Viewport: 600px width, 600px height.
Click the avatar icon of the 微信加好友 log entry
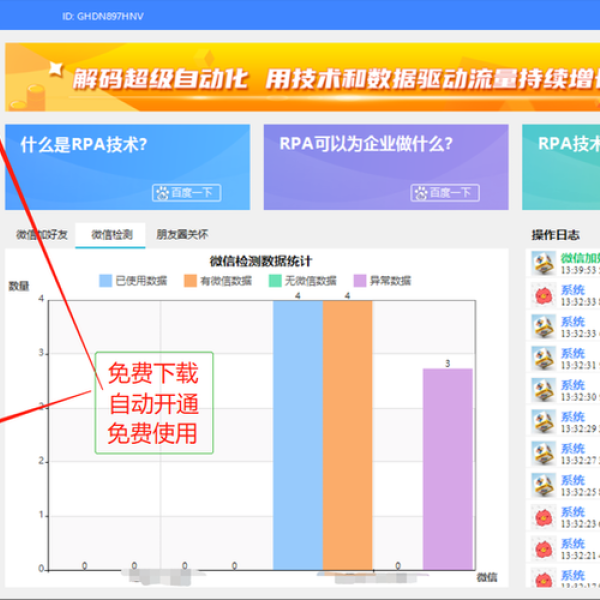(x=543, y=264)
